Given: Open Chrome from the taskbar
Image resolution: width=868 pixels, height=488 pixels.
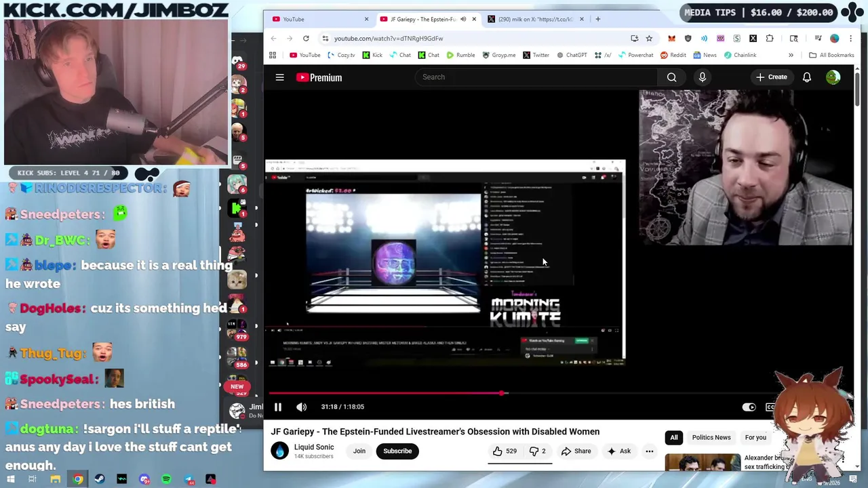Looking at the screenshot, I should [78, 479].
